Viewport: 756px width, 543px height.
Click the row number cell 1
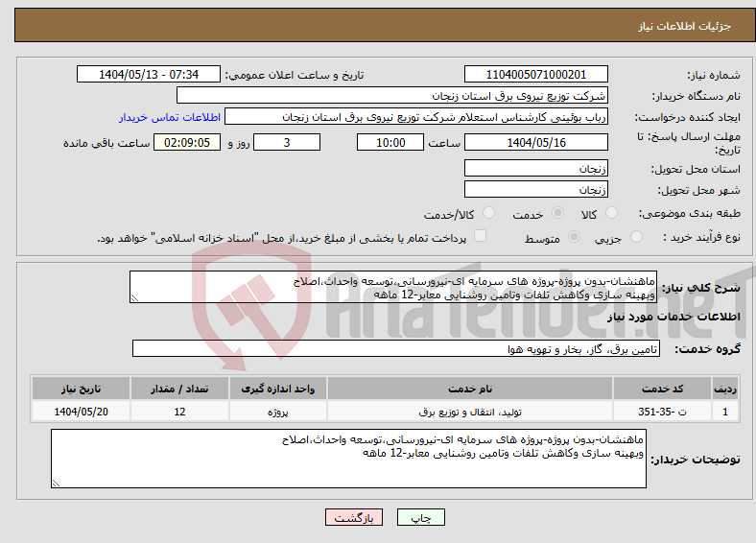coord(725,412)
